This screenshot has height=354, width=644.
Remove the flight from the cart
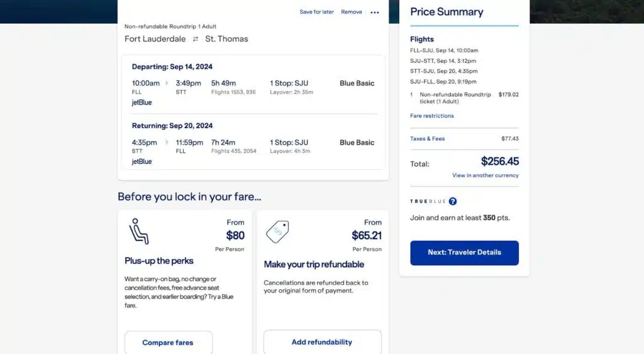[352, 12]
